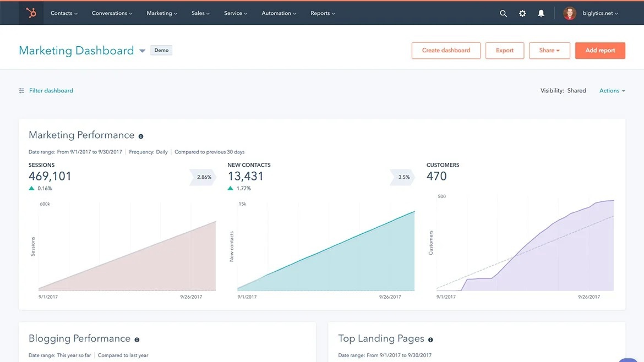The width and height of the screenshot is (644, 362).
Task: Open the Share dropdown
Action: (x=549, y=50)
